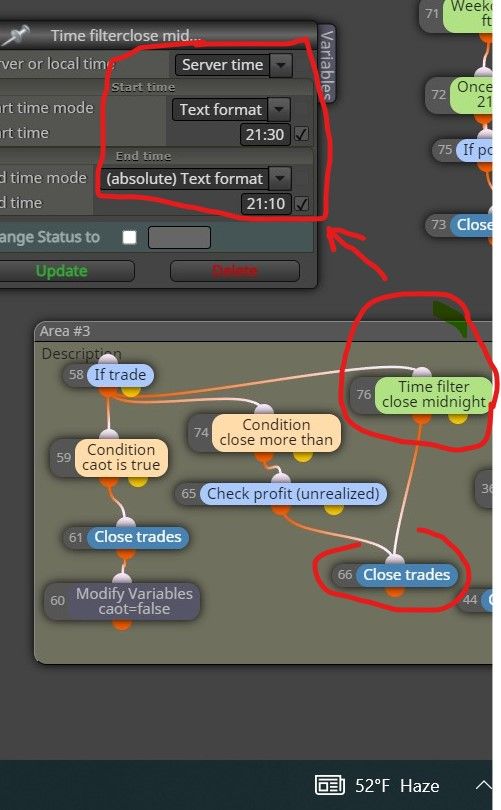Pin the Time filter properties panel
The height and width of the screenshot is (810, 501).
(15, 35)
